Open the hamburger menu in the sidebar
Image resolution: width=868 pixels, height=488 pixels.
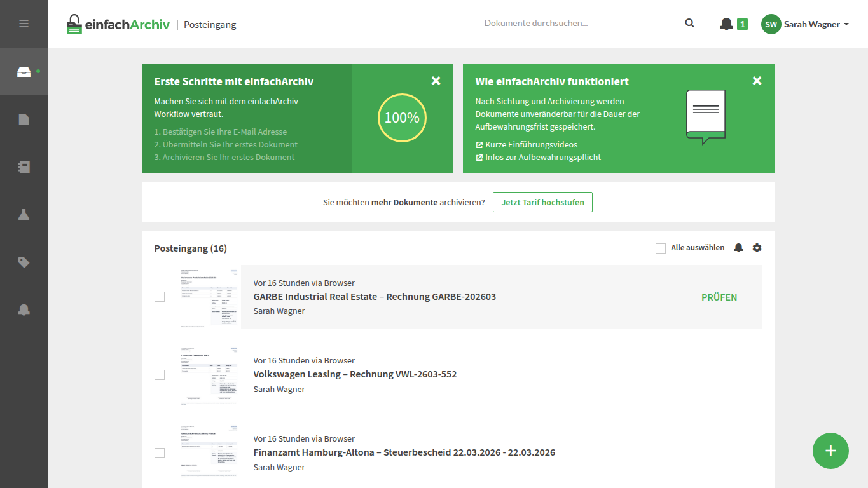[24, 24]
